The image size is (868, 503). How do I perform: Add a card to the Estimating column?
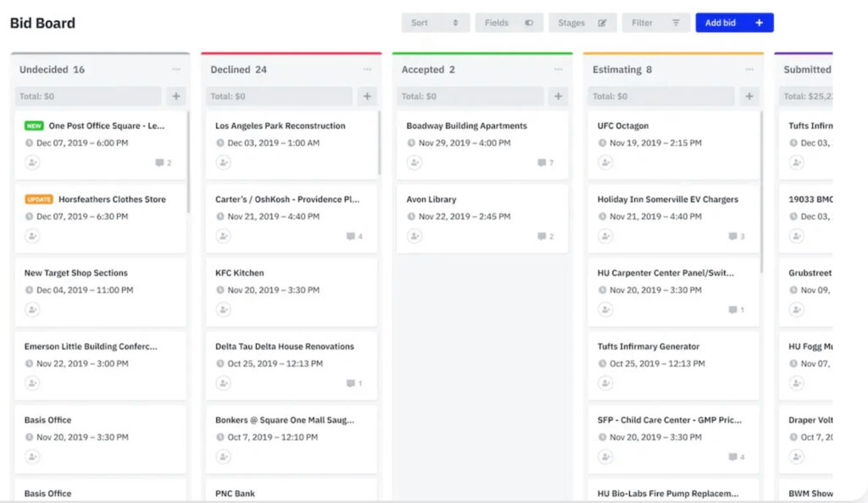click(x=749, y=97)
